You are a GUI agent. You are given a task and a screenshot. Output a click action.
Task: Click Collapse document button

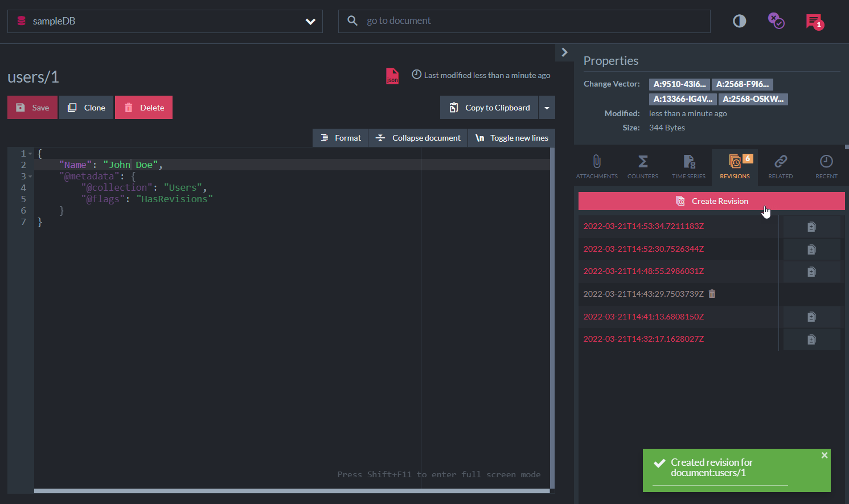tap(418, 138)
